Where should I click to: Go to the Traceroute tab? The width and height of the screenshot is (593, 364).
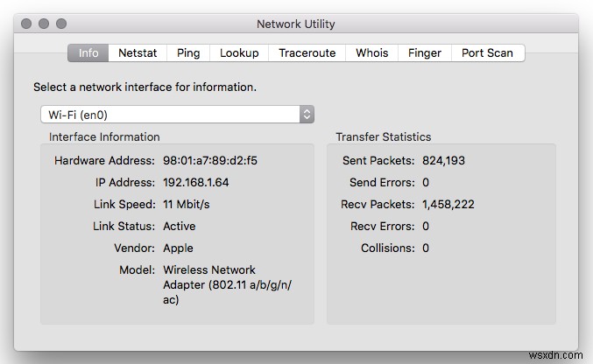[307, 52]
